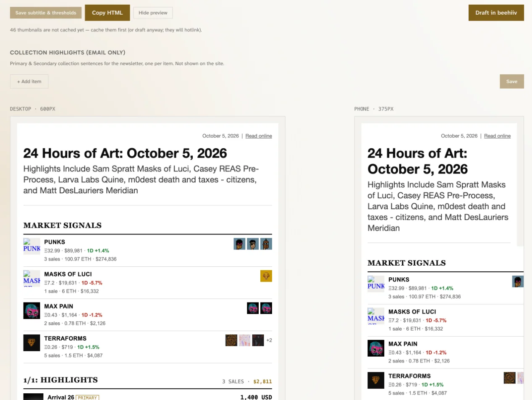This screenshot has width=532, height=400.
Task: Draft in beehiiv
Action: coord(496,13)
